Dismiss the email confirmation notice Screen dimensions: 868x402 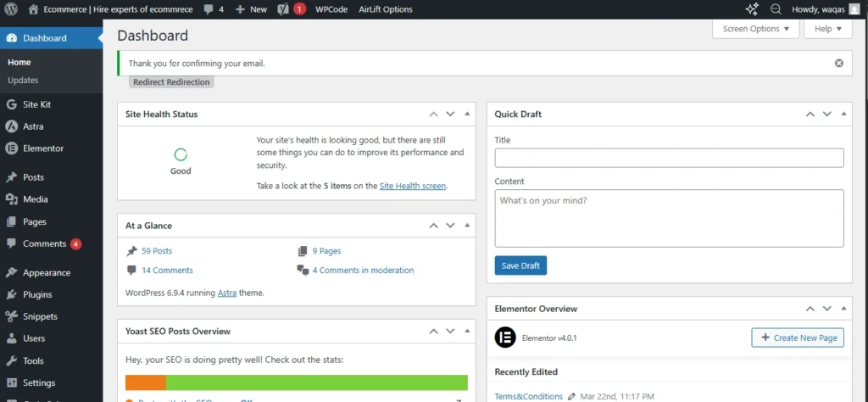[838, 63]
